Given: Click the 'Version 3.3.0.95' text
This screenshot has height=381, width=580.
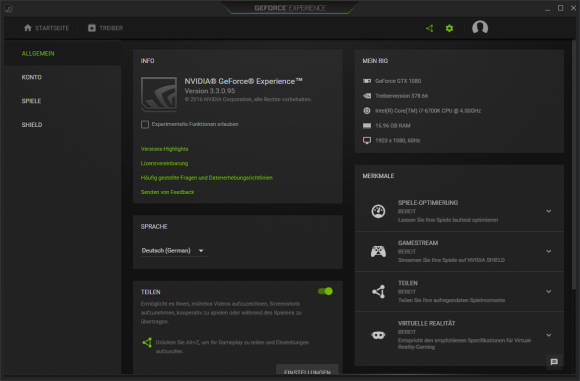Looking at the screenshot, I should coord(210,91).
